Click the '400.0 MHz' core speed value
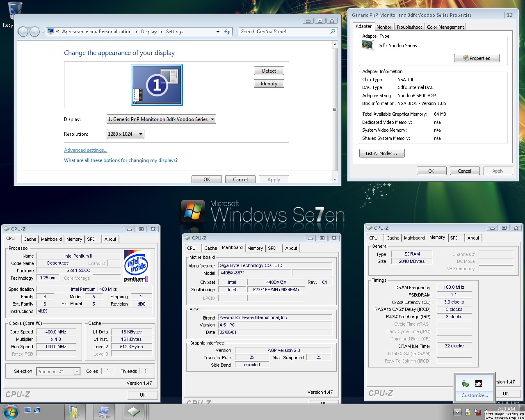This screenshot has width=525, height=420. [56, 332]
